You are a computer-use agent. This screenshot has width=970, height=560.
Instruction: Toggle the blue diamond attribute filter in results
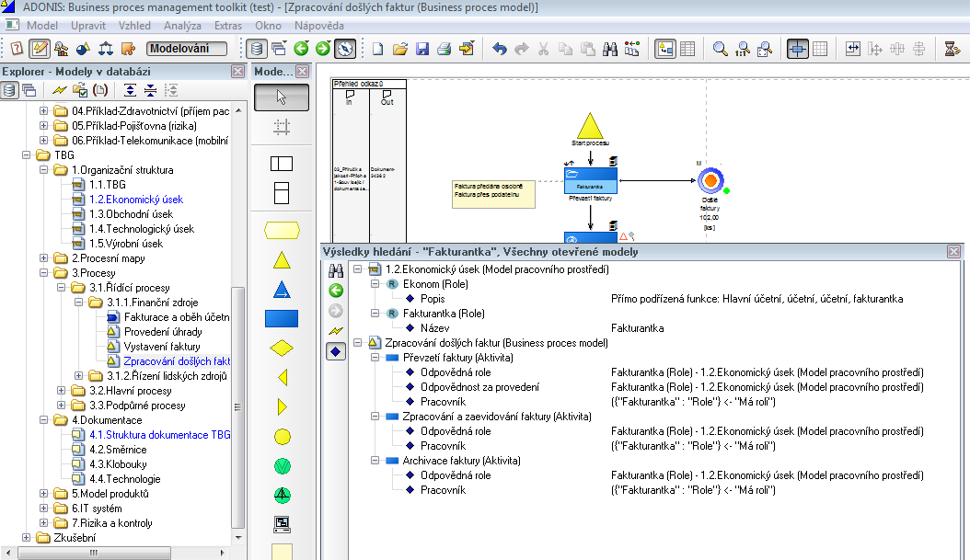coord(336,351)
